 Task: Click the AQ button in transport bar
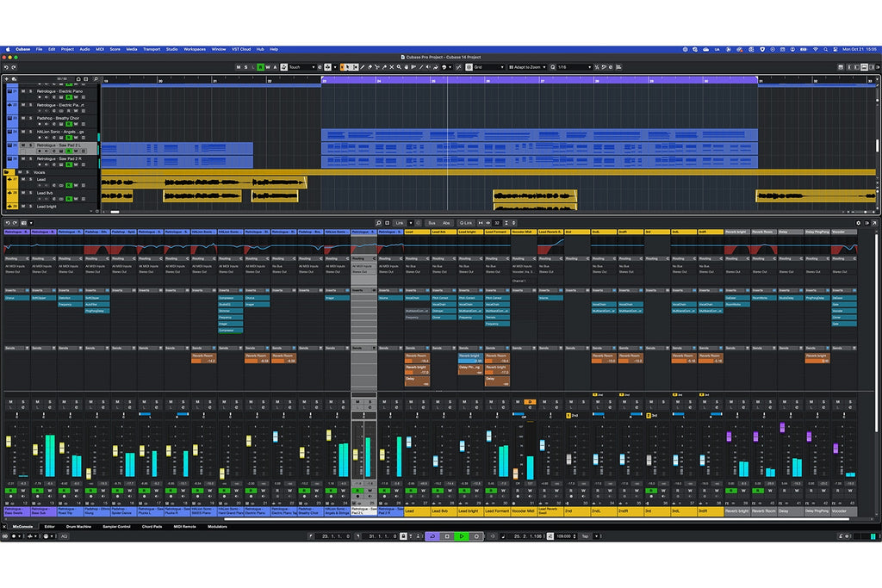click(64, 536)
